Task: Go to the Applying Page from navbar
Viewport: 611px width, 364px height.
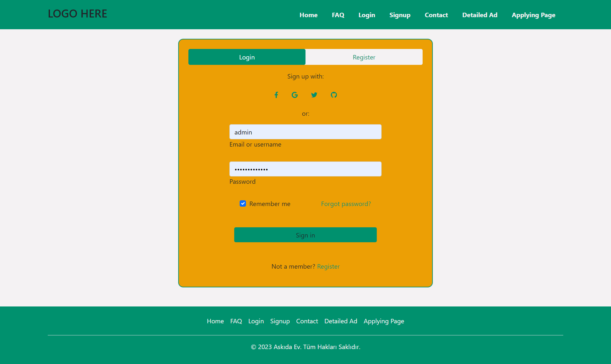Action: [533, 15]
